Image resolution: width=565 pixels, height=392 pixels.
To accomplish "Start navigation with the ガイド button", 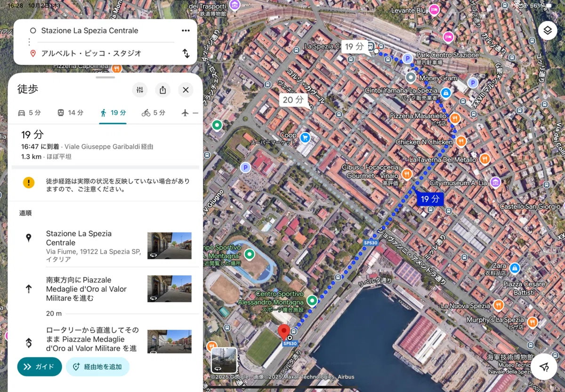I will tap(40, 367).
